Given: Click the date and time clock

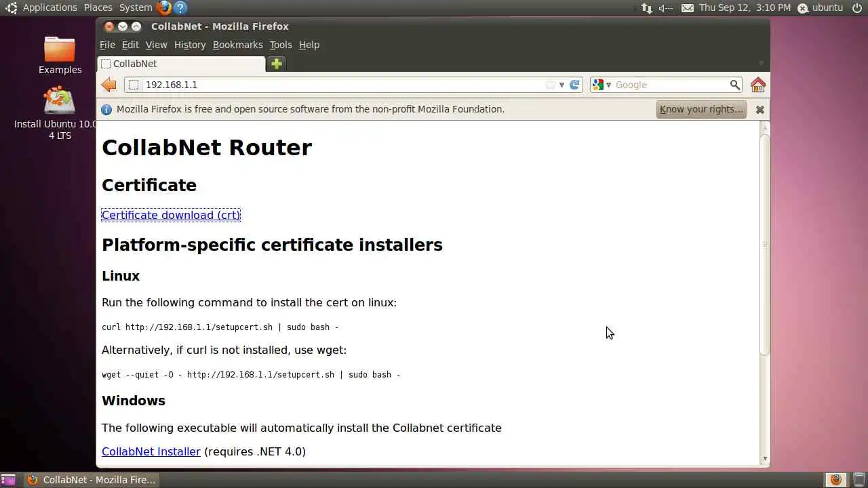Looking at the screenshot, I should (745, 8).
